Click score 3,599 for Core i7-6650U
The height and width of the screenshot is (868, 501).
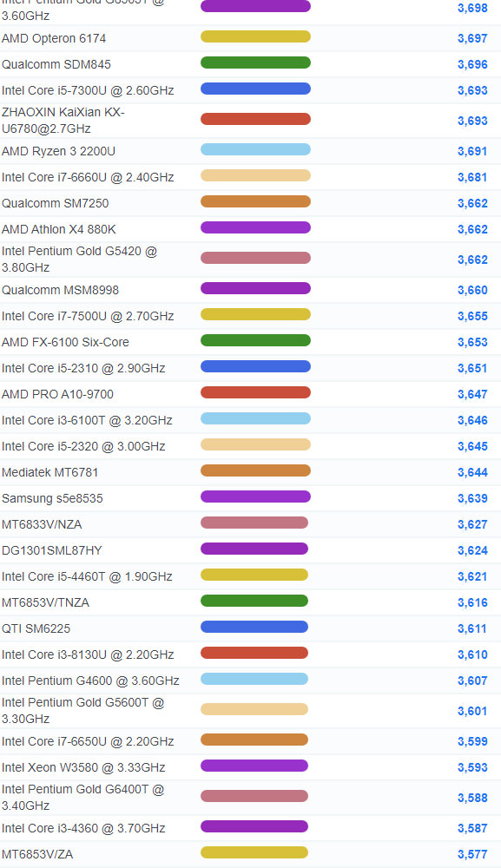[472, 741]
